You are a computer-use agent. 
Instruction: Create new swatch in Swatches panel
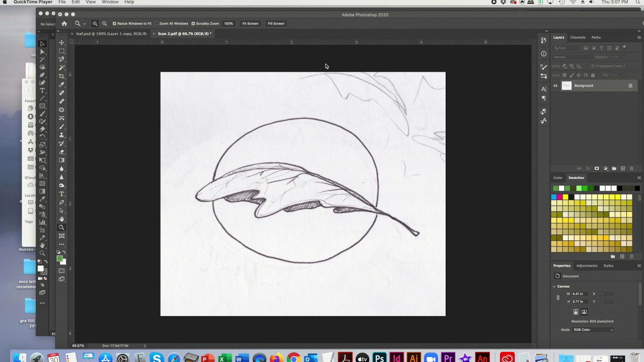pyautogui.click(x=622, y=256)
